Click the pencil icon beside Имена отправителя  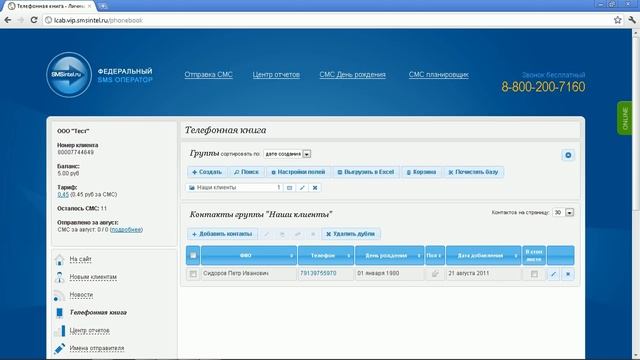click(x=60, y=349)
